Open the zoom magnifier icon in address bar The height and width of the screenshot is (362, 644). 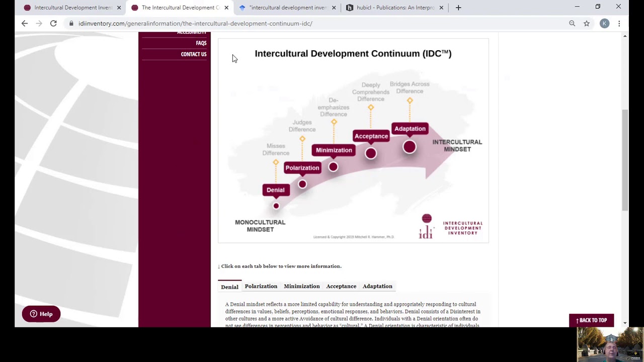tap(572, 23)
